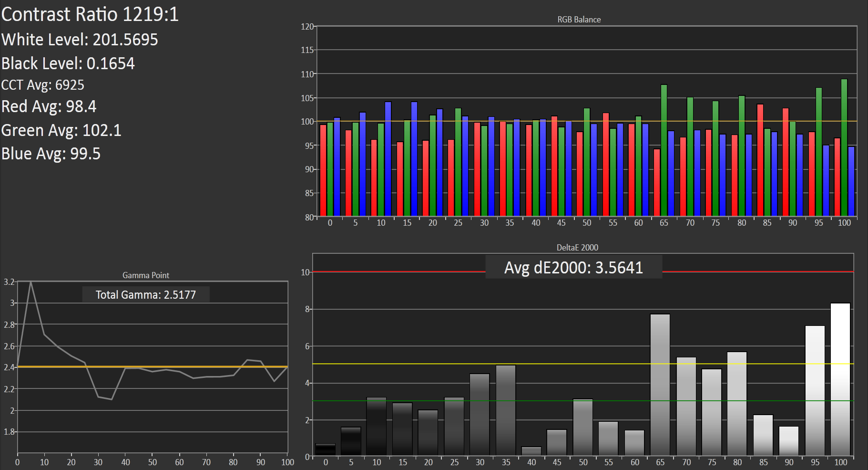This screenshot has width=868, height=470.
Task: Click the 120 label on RGB Balance axis
Action: (x=307, y=26)
